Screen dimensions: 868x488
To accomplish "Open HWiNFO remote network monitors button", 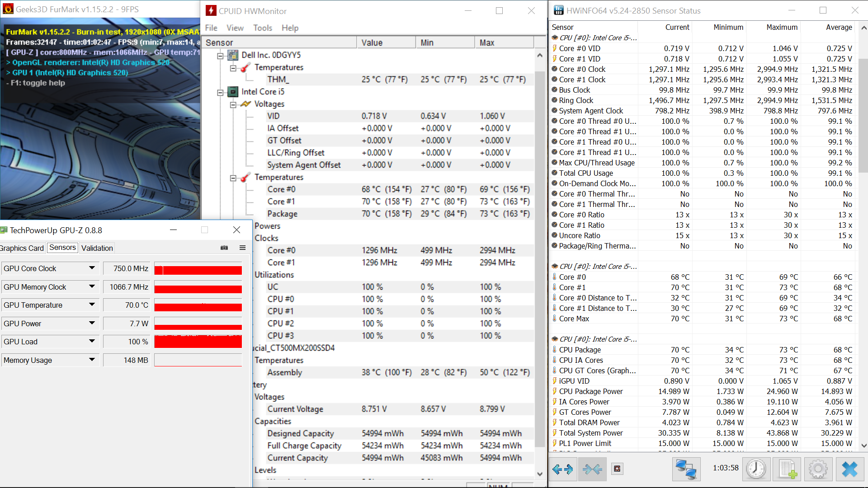I will [686, 469].
